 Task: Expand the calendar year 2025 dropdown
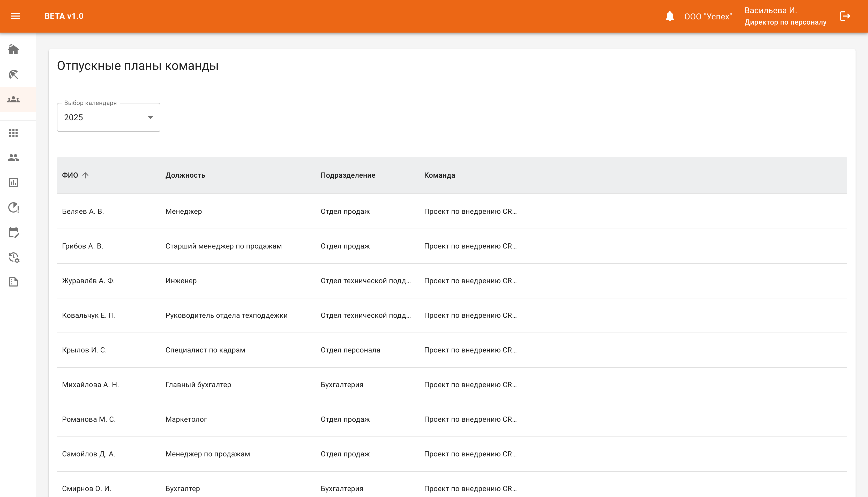[x=109, y=117]
